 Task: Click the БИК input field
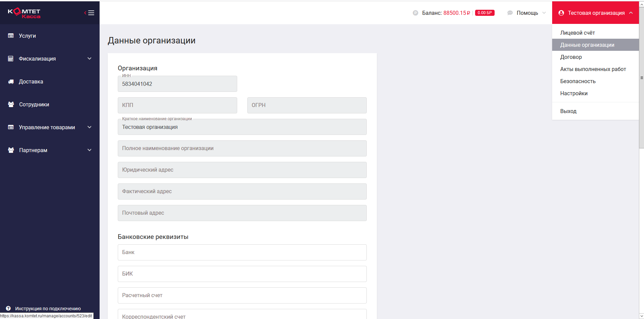(242, 274)
